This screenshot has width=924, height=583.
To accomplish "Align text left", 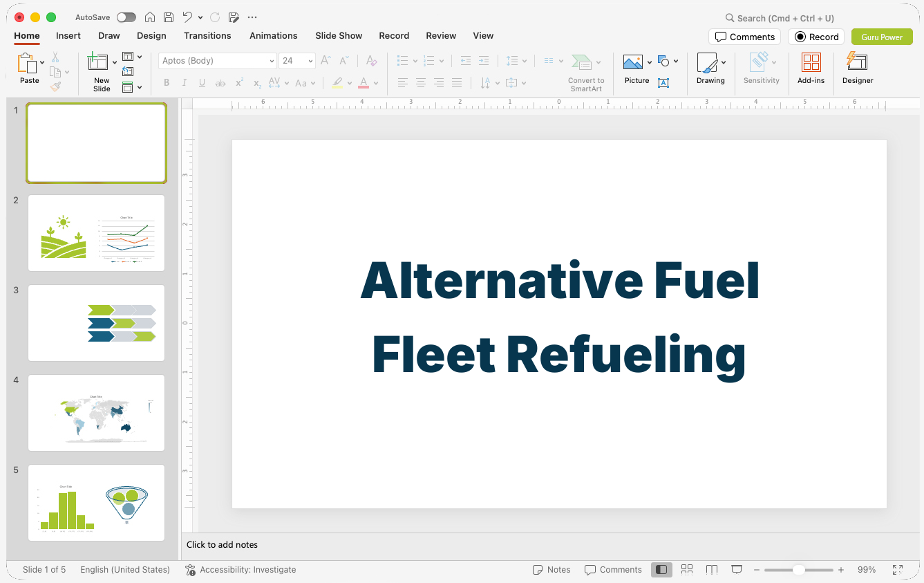I will [x=403, y=83].
